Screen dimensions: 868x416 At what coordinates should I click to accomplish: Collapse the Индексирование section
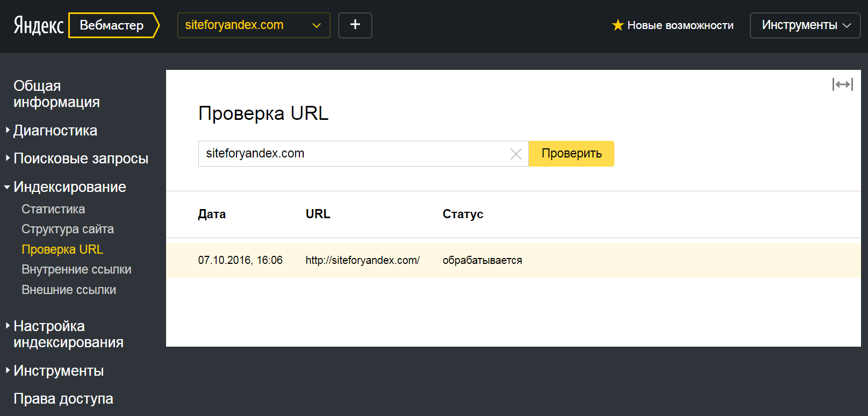coord(69,187)
